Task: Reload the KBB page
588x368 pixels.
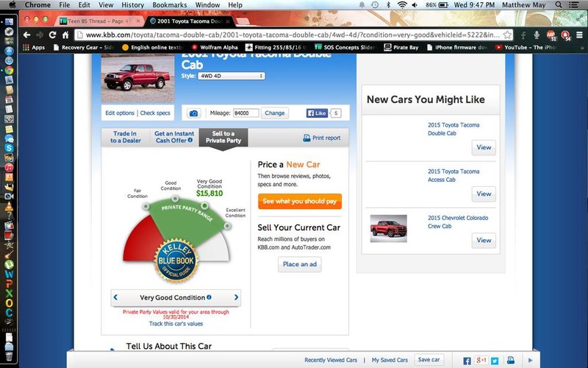Action: (x=52, y=35)
